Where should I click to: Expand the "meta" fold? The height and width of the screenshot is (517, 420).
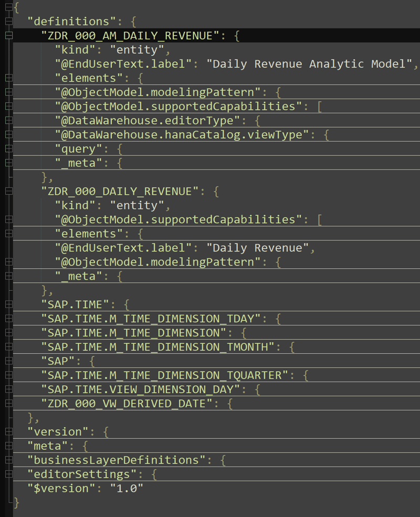(x=9, y=446)
